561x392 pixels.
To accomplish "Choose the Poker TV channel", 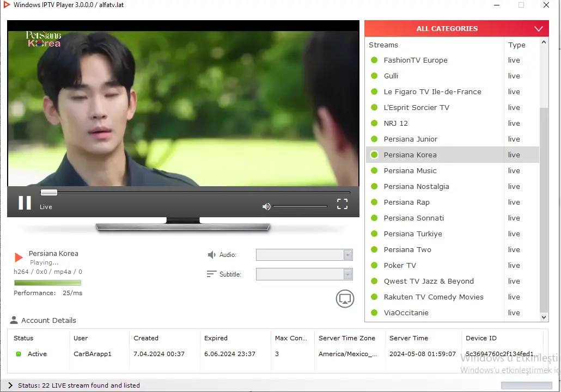I will (452, 265).
